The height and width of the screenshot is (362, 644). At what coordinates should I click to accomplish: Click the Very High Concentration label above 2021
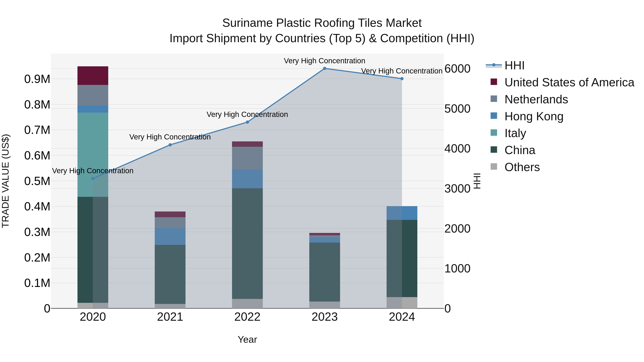(x=170, y=137)
